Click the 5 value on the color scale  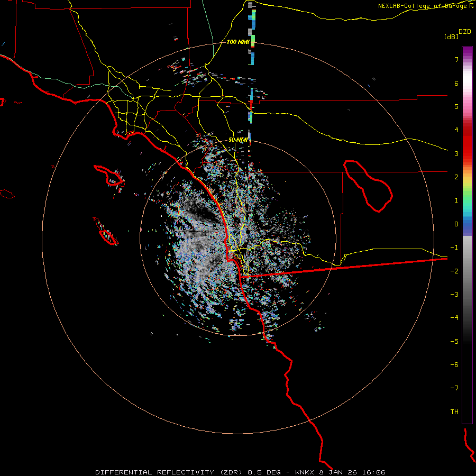(456, 106)
